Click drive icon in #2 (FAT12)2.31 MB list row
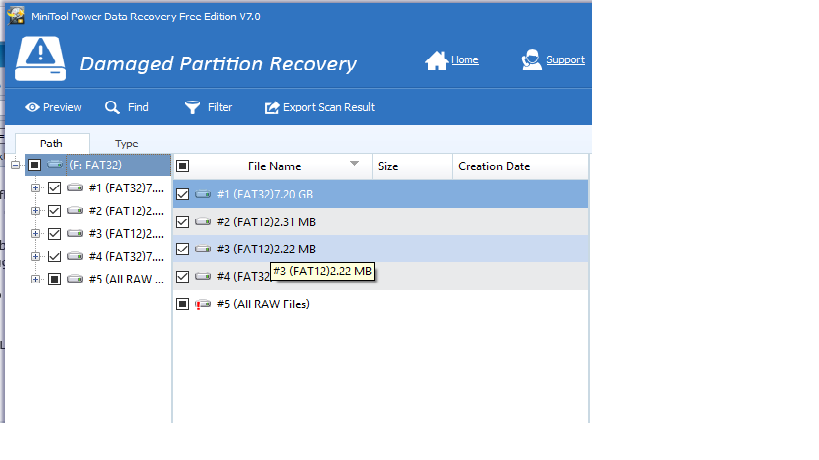Screen dimensions: 819x460 (x=203, y=222)
